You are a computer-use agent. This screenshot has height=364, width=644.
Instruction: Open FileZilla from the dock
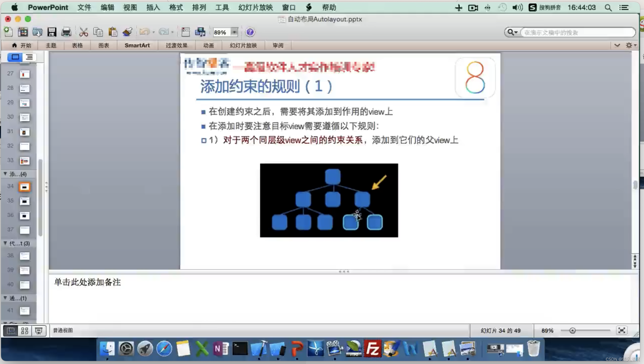372,349
